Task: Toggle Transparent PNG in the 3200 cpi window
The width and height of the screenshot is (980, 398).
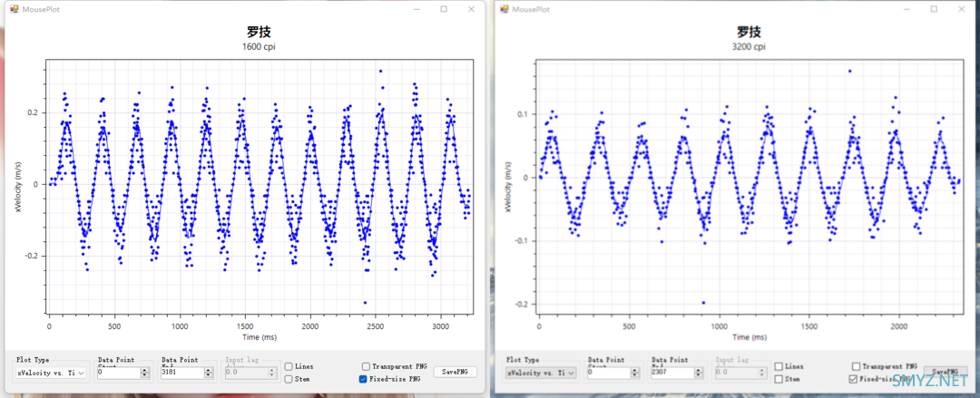Action: tap(856, 367)
